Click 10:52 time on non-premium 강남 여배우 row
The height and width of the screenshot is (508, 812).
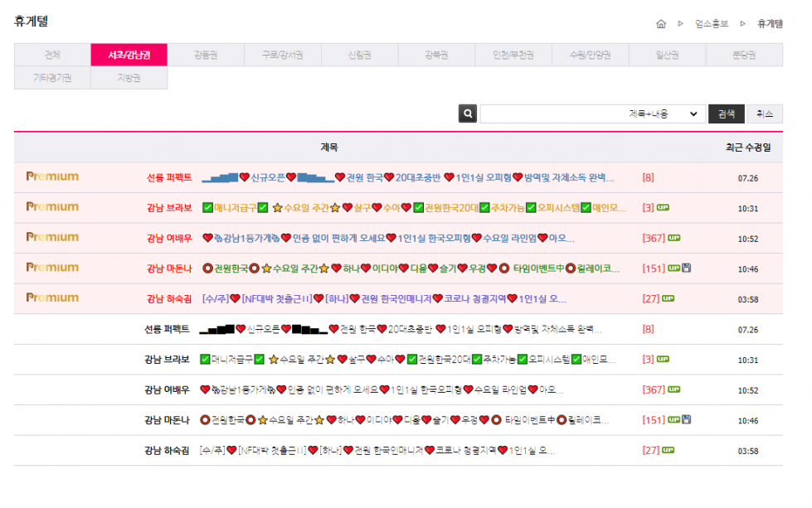[748, 390]
